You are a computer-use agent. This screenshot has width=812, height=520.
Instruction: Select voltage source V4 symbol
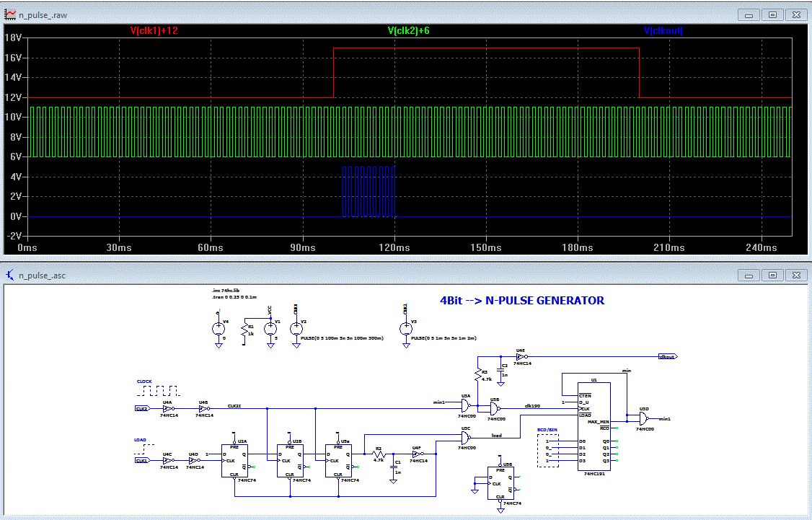(219, 329)
